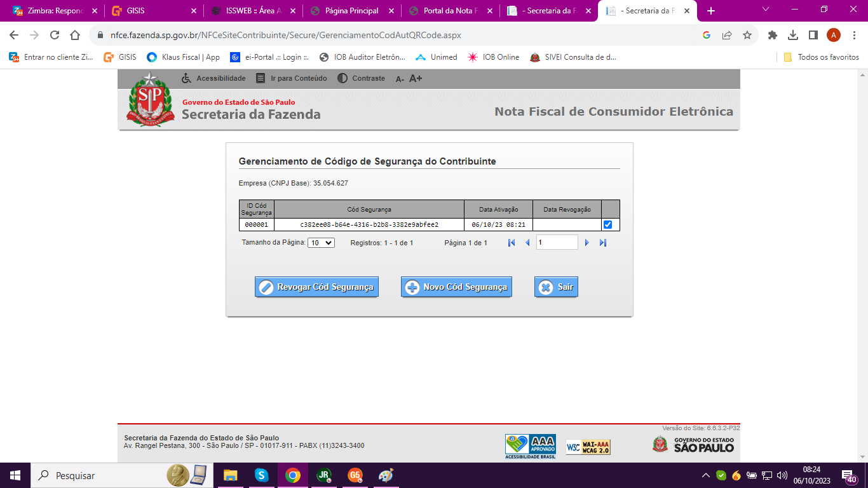Reload the page
The width and height of the screenshot is (868, 488).
(x=55, y=36)
